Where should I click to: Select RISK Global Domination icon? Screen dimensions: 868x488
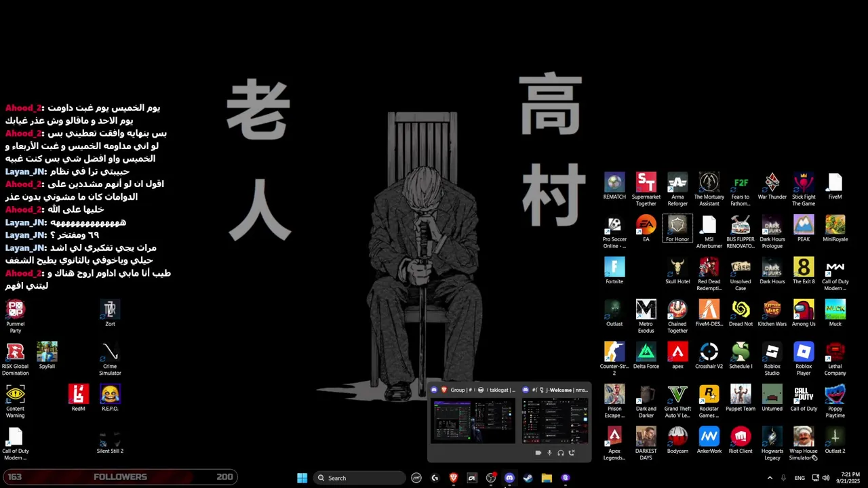pyautogui.click(x=15, y=359)
